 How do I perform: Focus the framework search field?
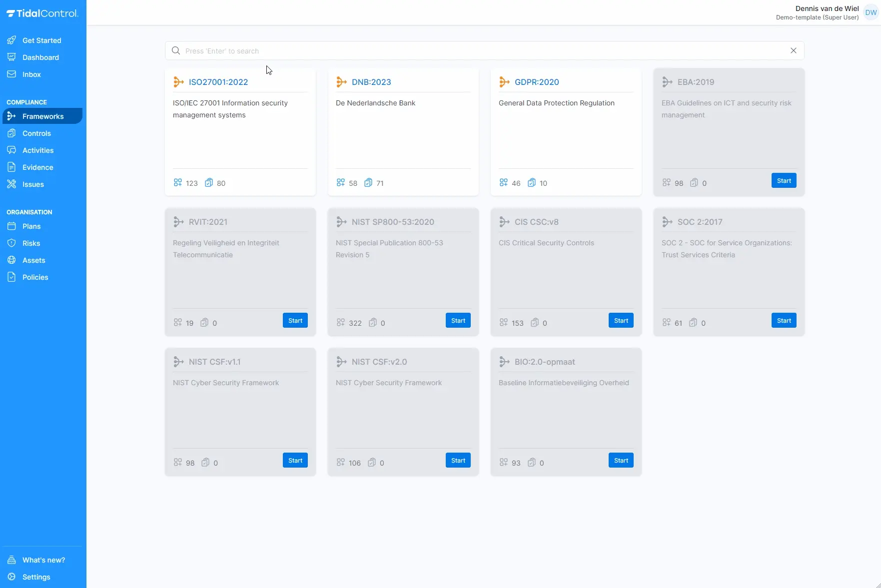click(484, 50)
